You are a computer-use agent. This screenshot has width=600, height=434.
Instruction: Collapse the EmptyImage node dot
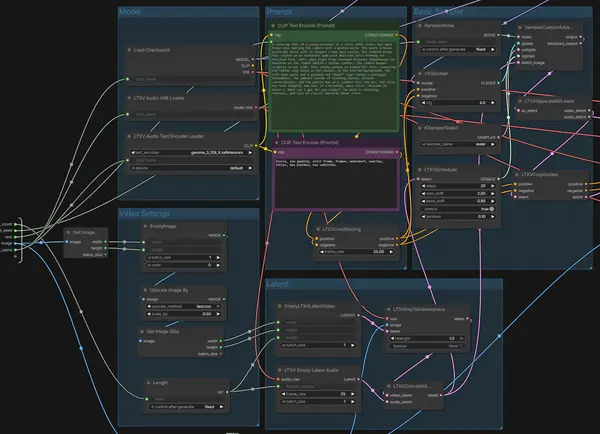[x=145, y=226]
